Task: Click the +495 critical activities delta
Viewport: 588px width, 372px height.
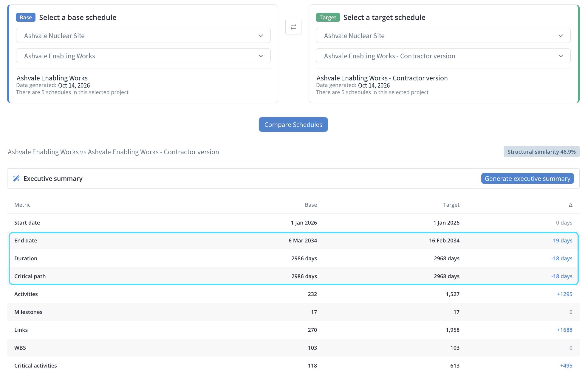Action: 566,365
